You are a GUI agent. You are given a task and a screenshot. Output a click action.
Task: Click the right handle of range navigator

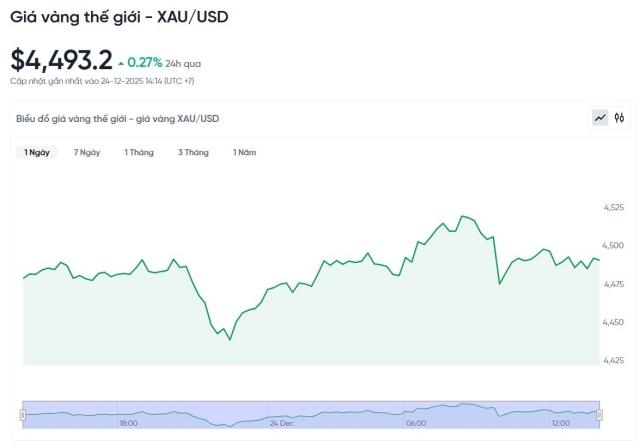point(600,414)
